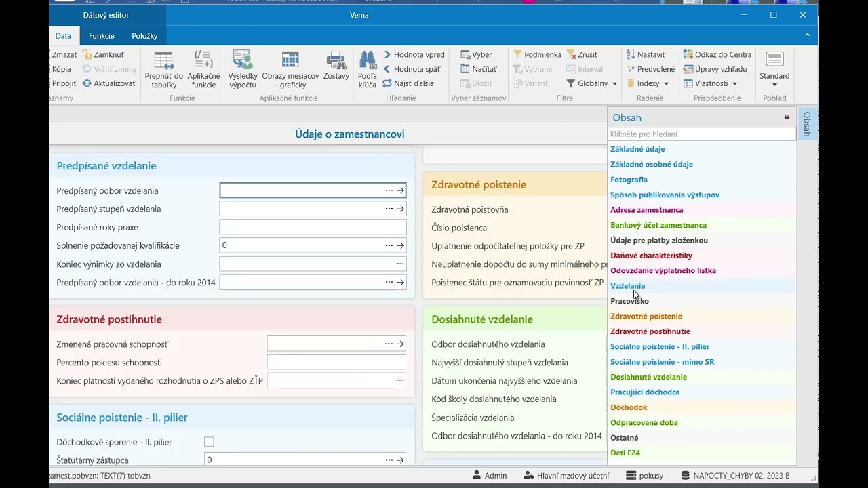Viewport: 868px width, 488px height.
Task: Click Hlavní mzdový účetní role
Action: pos(566,476)
